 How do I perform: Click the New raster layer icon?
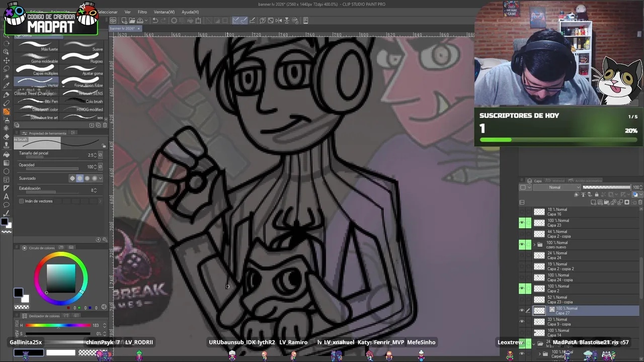[593, 202]
